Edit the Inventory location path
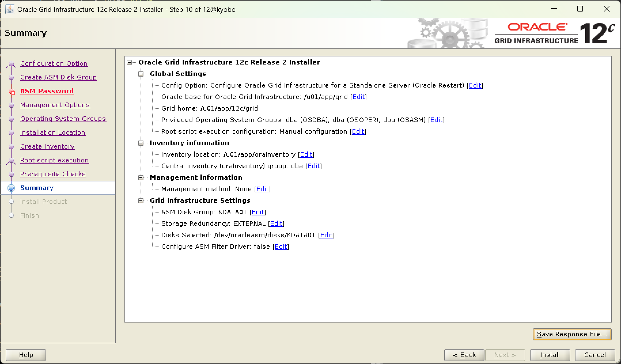The height and width of the screenshot is (364, 621). pos(306,155)
